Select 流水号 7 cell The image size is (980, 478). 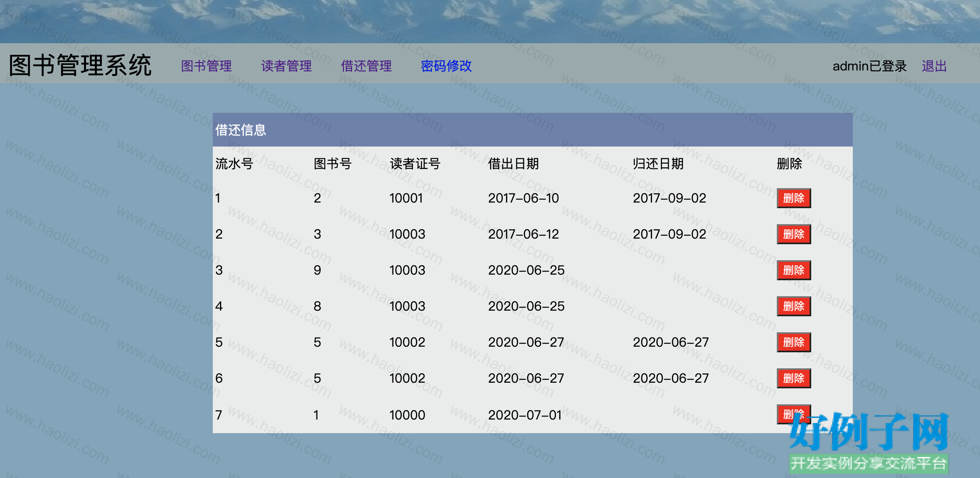219,415
